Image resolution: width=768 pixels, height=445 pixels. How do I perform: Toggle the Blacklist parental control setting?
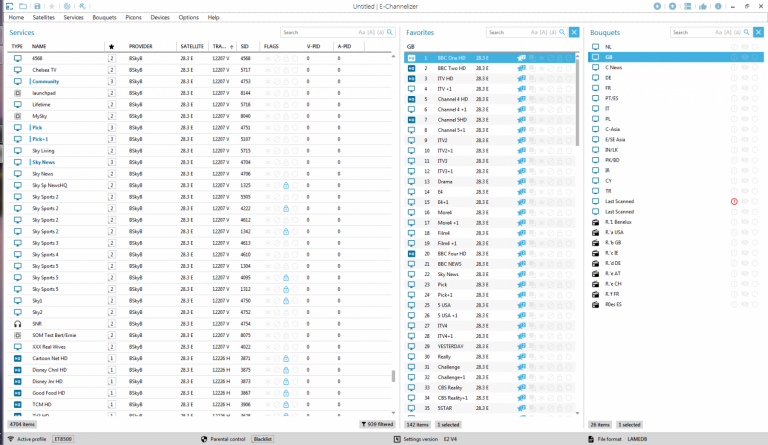(x=264, y=438)
